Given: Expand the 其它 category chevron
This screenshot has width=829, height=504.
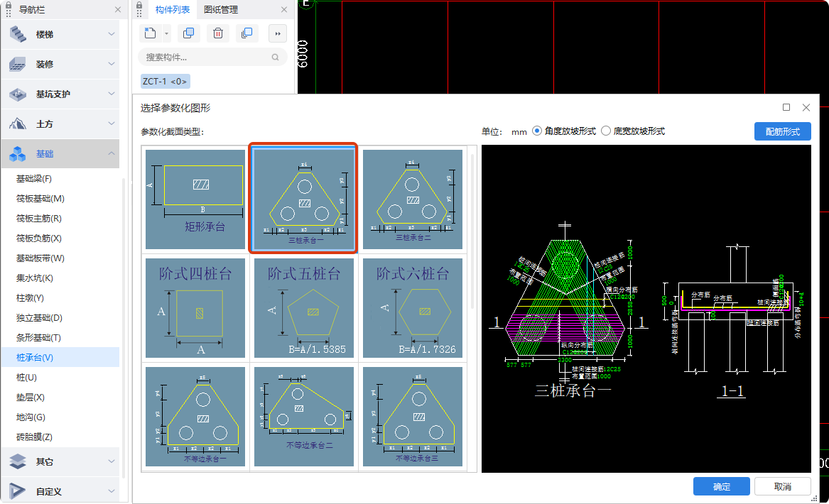Looking at the screenshot, I should click(112, 461).
